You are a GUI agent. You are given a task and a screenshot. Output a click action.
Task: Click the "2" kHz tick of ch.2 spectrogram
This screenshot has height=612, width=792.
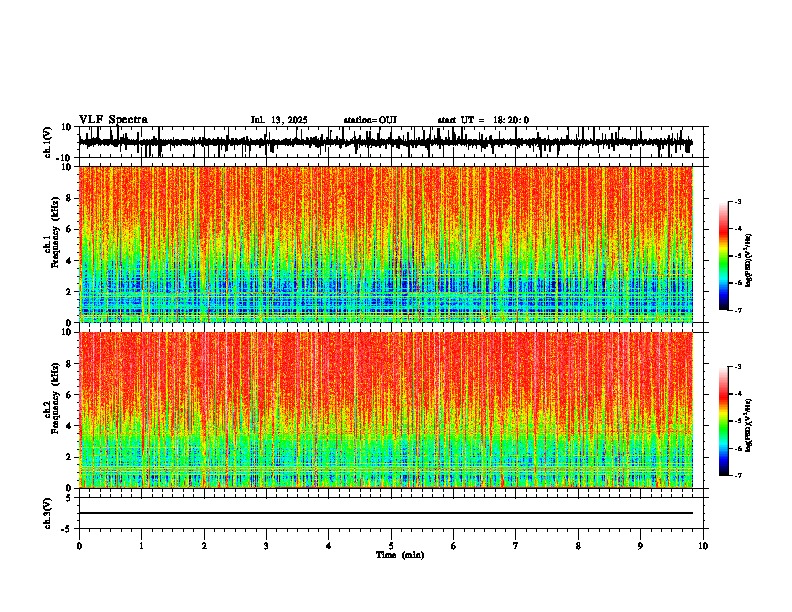tap(69, 457)
